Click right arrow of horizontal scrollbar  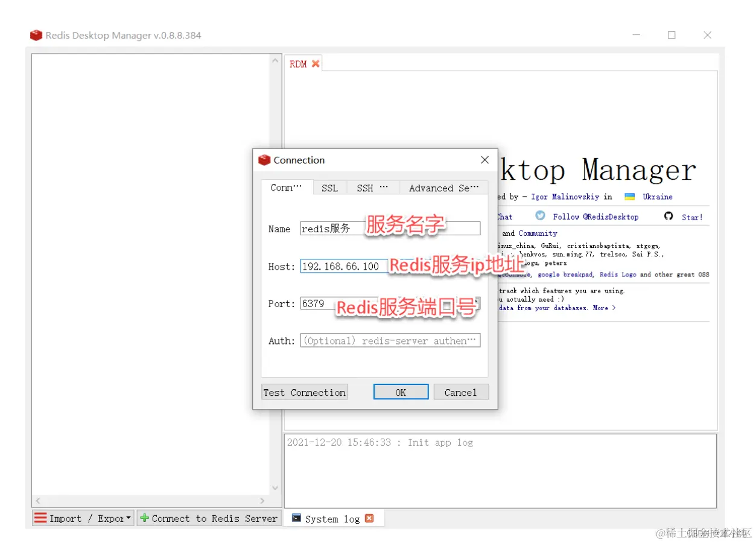point(262,501)
